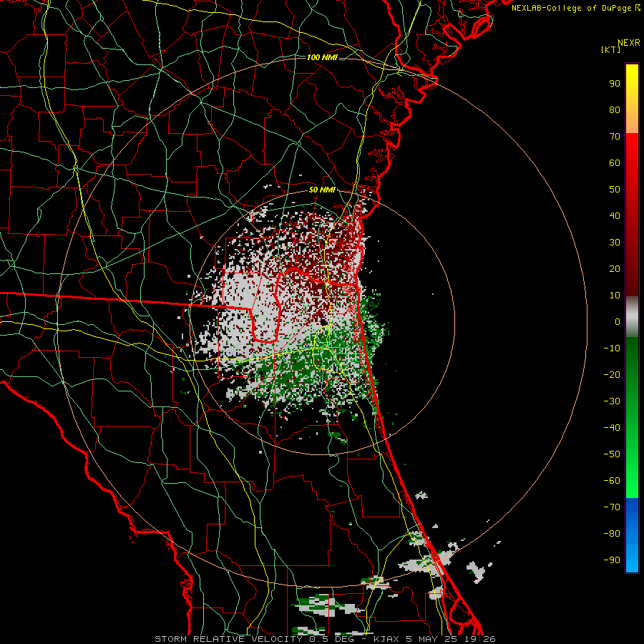Click the 80 value on velocity scale
Image resolution: width=644 pixels, height=644 pixels.
click(615, 109)
